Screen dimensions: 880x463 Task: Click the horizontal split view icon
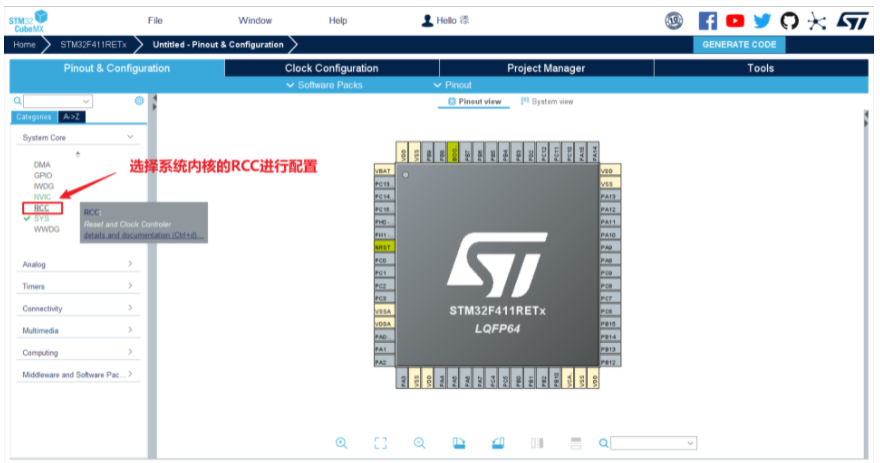tap(576, 443)
